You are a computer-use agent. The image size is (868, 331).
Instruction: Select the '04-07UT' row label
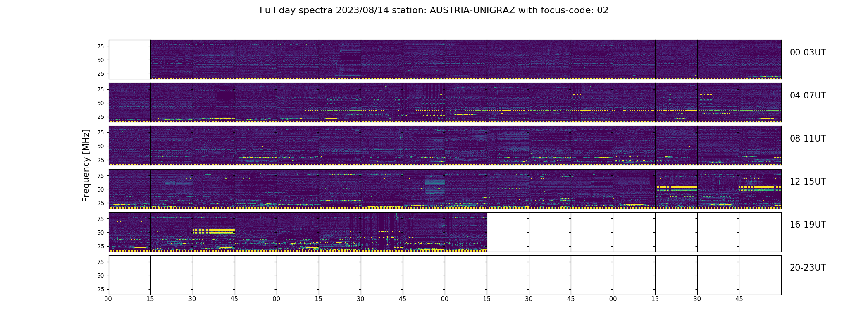pos(808,96)
